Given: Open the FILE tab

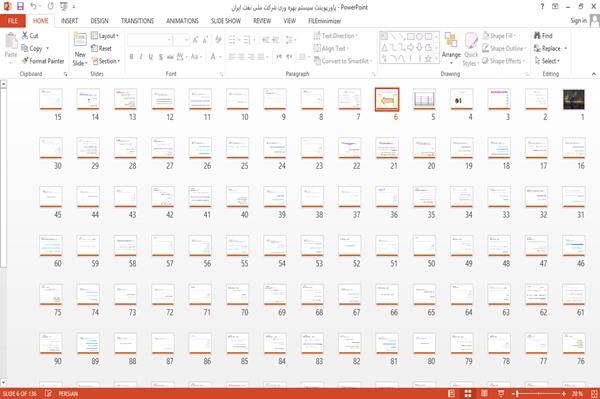Looking at the screenshot, I should point(13,21).
